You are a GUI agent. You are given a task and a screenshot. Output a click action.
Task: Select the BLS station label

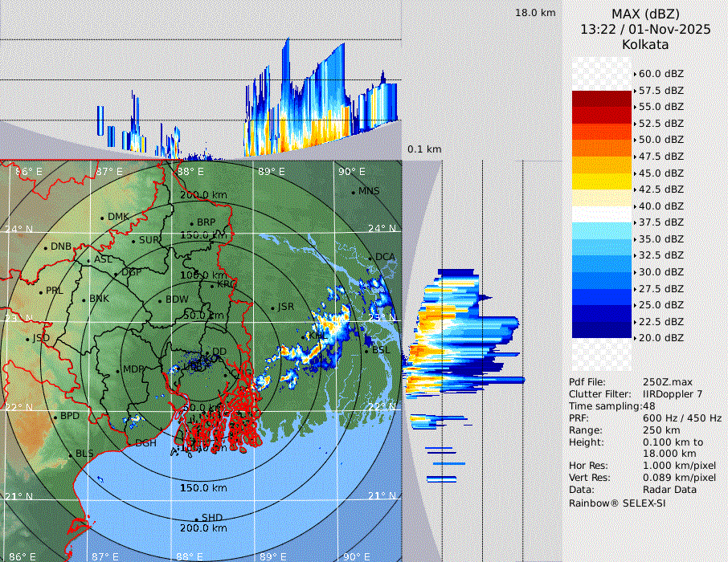click(x=84, y=453)
